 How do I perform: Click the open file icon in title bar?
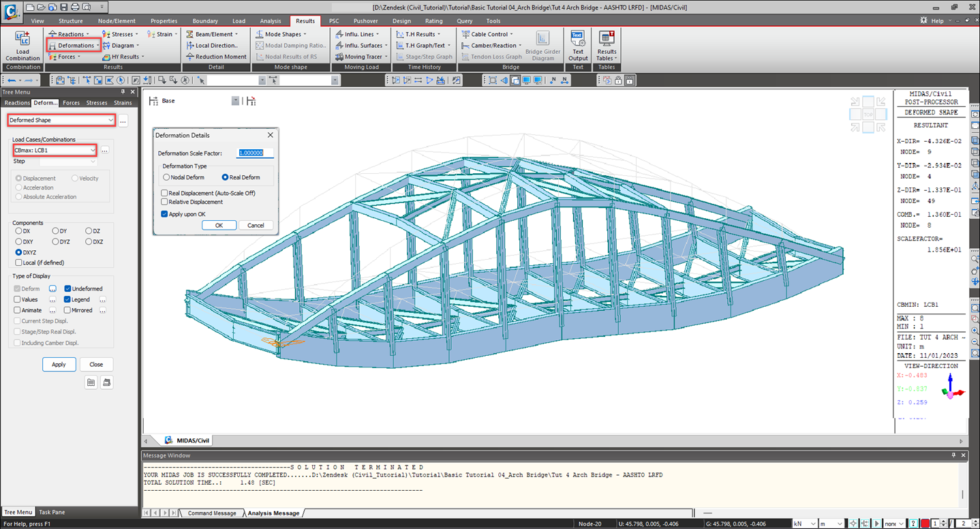click(x=41, y=7)
